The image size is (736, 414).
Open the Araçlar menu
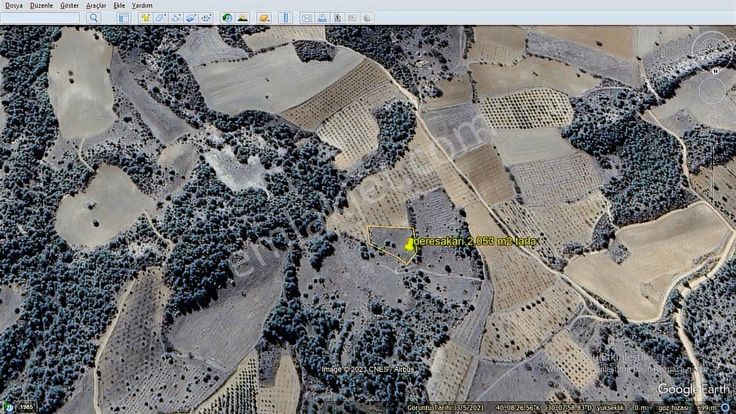(96, 5)
